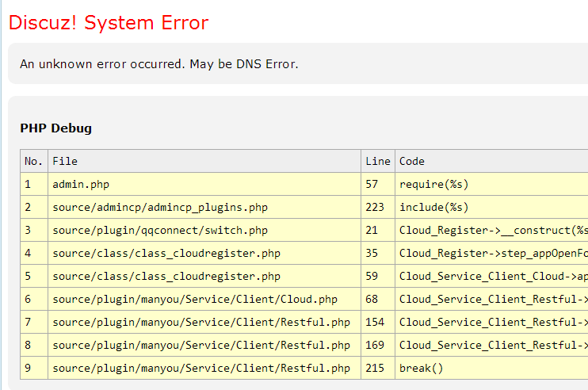The height and width of the screenshot is (390, 588).
Task: Click line number 57
Action: click(x=378, y=184)
